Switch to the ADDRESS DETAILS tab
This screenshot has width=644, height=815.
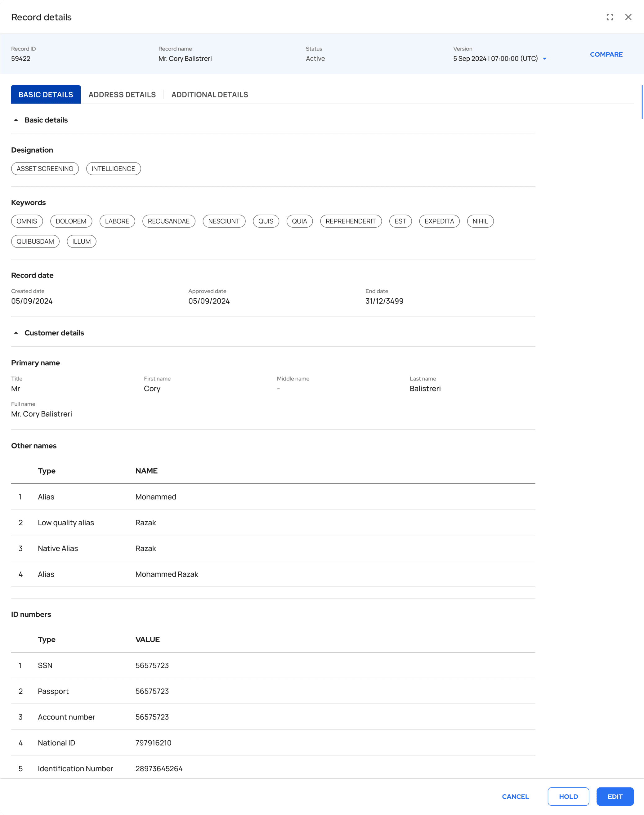click(123, 94)
